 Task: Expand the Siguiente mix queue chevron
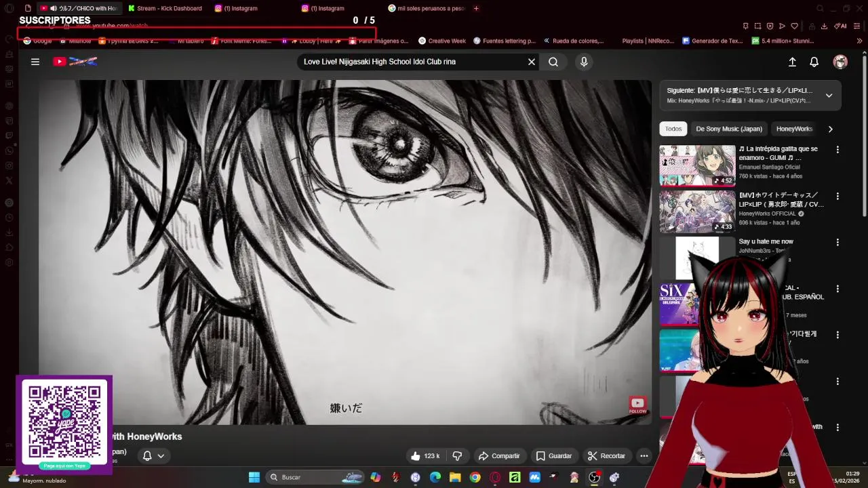point(829,96)
